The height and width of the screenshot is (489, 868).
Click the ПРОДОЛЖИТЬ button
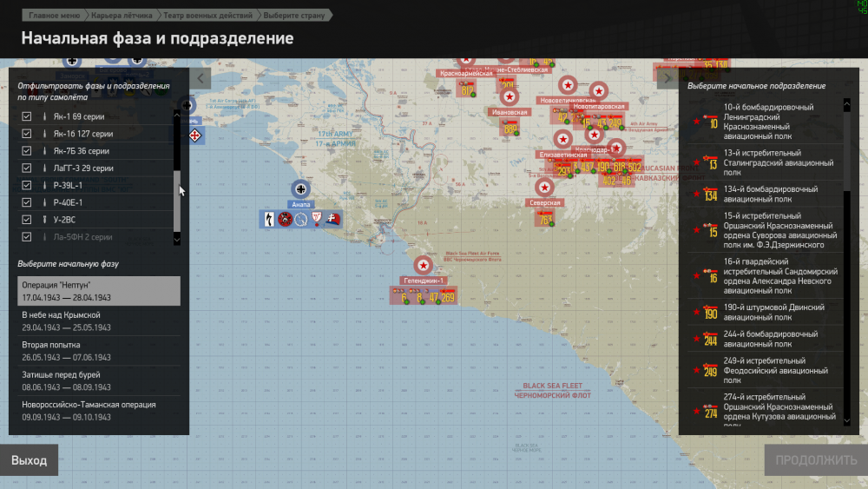point(816,460)
